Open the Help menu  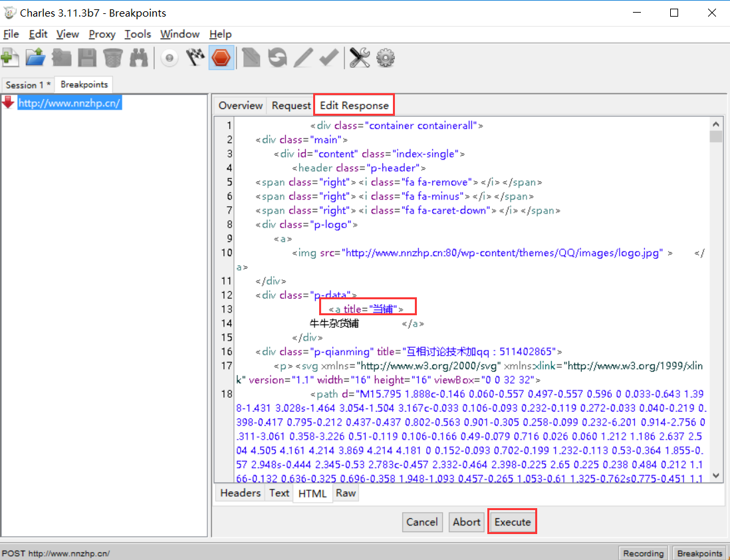pos(220,34)
